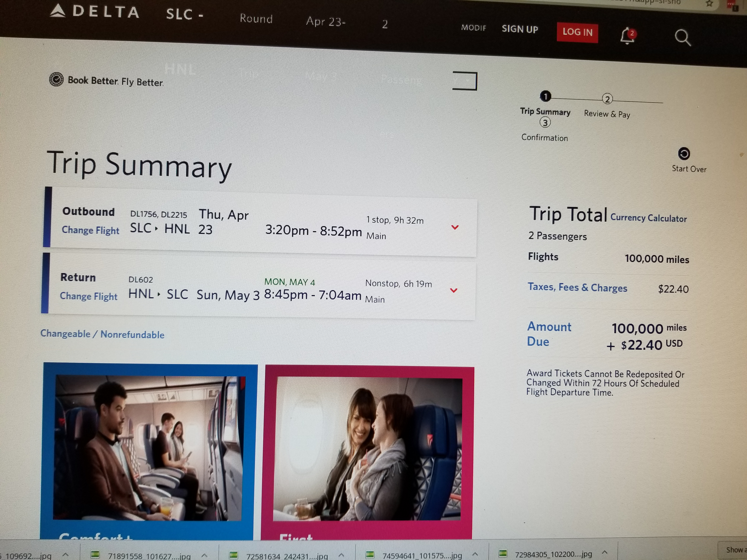This screenshot has height=560, width=747.
Task: Select the First class upgrade card image
Action: coord(368,449)
